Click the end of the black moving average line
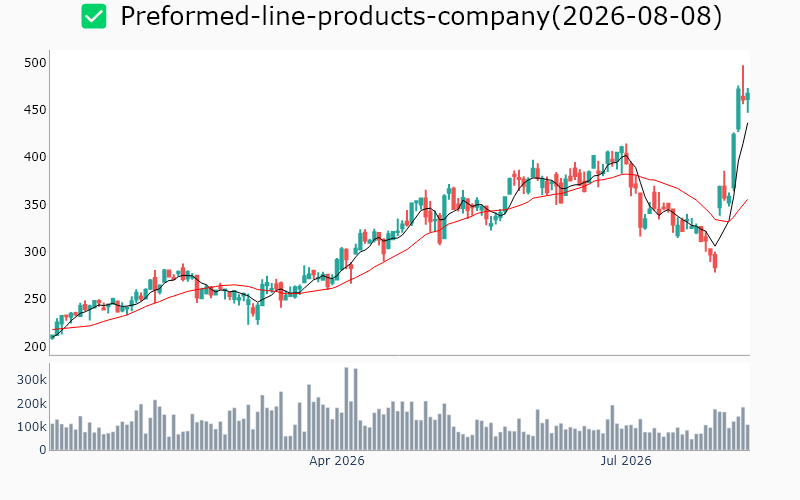 pyautogui.click(x=747, y=123)
